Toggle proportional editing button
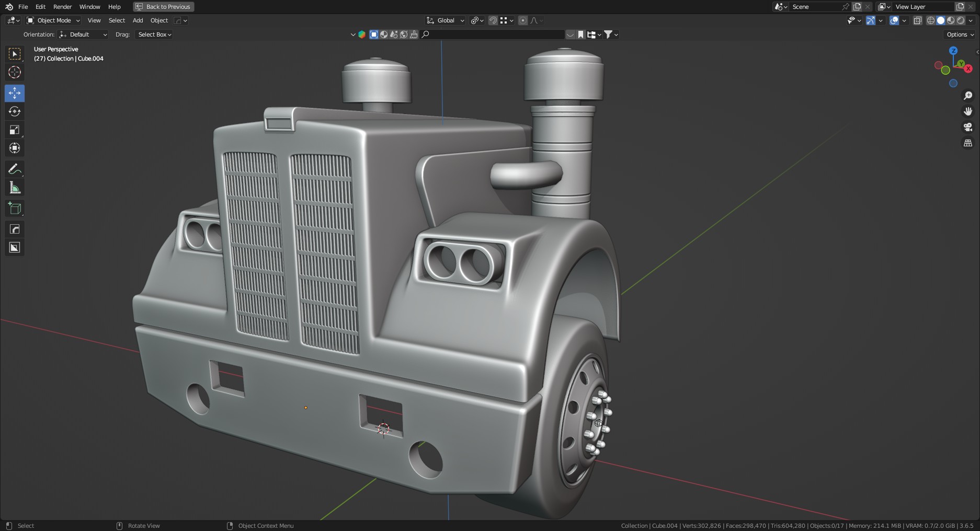Screen dimensions: 980x531 coord(522,20)
